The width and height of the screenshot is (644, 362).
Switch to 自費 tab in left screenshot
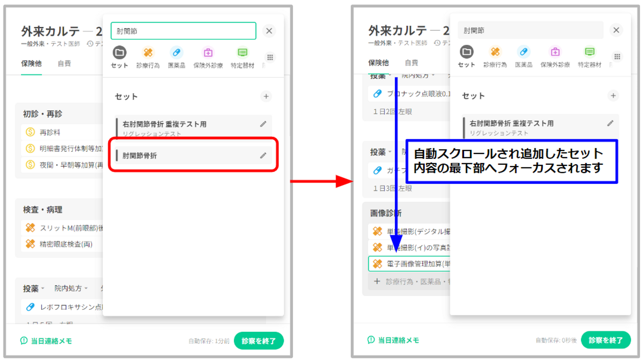[x=64, y=63]
